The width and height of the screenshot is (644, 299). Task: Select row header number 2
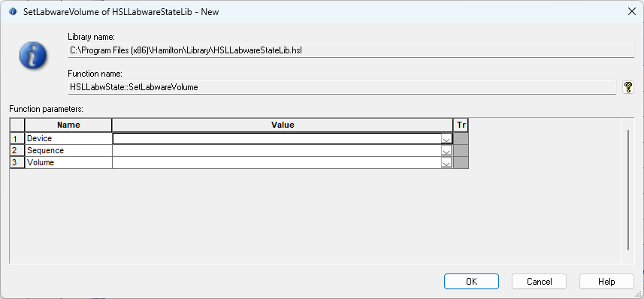(x=17, y=151)
